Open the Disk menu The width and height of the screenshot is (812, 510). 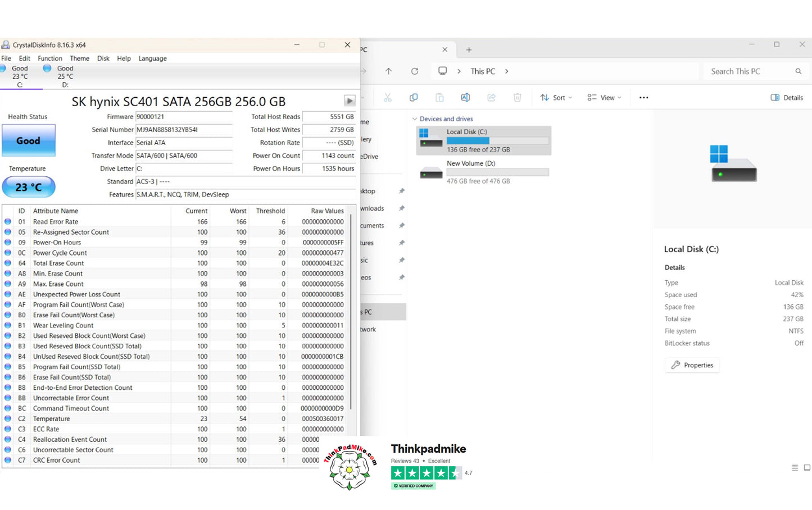click(103, 58)
